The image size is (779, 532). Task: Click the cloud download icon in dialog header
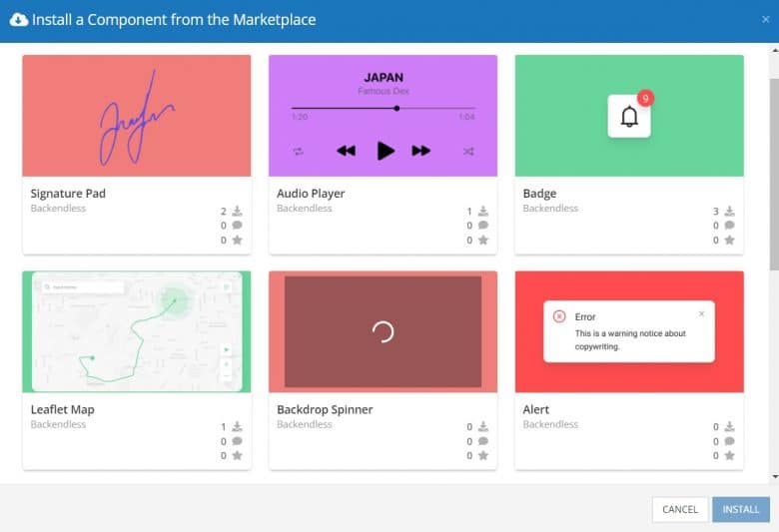pos(18,19)
